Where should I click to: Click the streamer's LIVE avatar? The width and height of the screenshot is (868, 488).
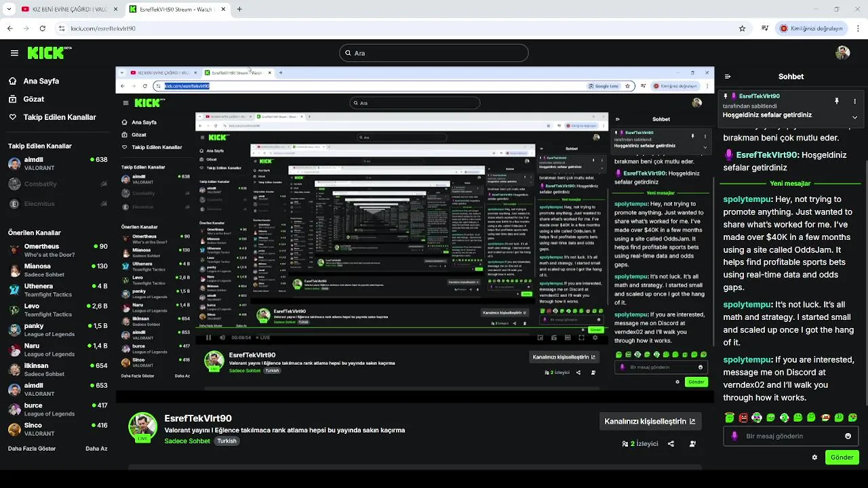[143, 426]
